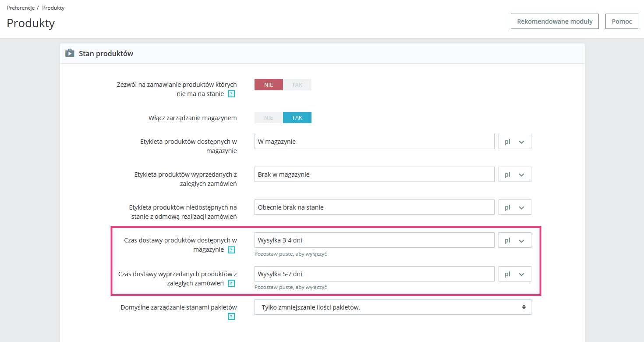Open language dropdown for 'Brak w magazynie' field
This screenshot has width=644, height=342.
pos(515,175)
